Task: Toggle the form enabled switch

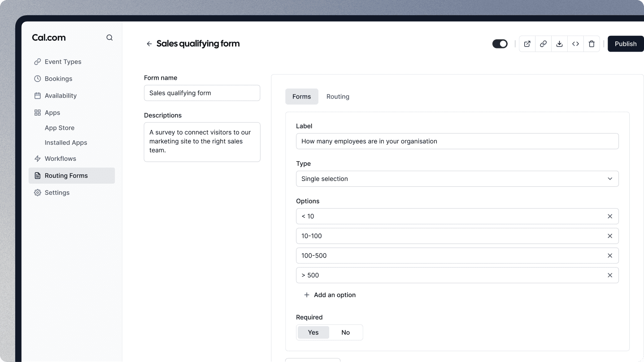Action: (500, 44)
